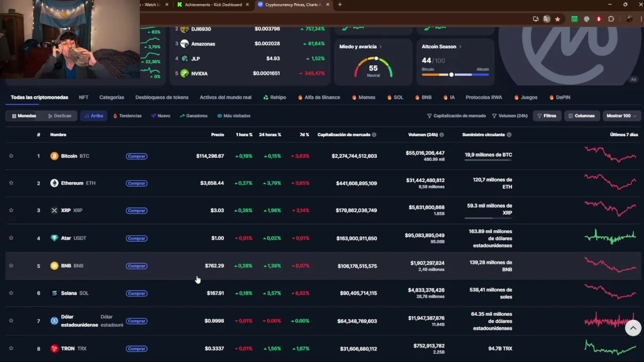Star XRP to add to watchlist
Screen dimensions: 644x362
click(11, 210)
